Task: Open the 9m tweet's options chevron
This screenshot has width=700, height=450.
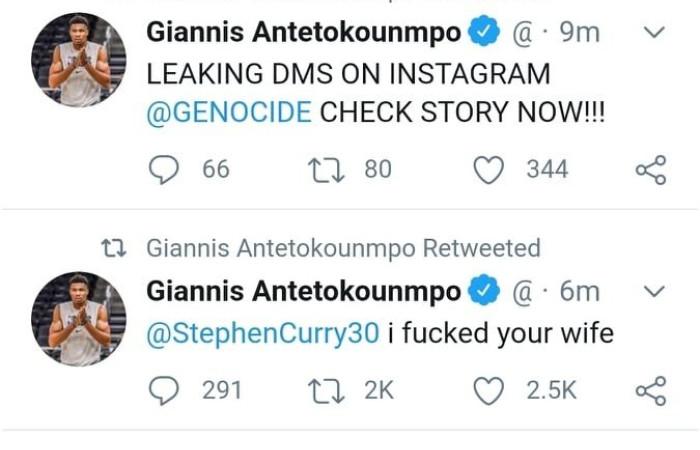Action: tap(653, 32)
